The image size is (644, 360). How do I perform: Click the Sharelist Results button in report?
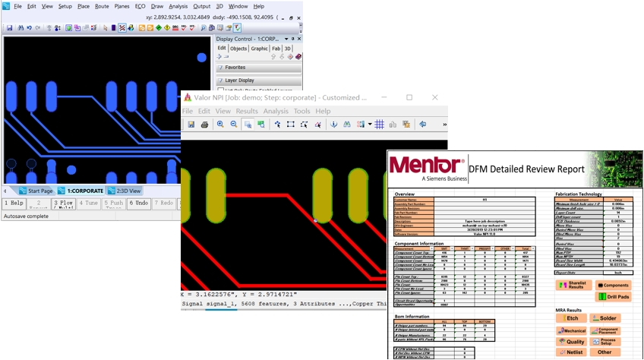point(573,285)
